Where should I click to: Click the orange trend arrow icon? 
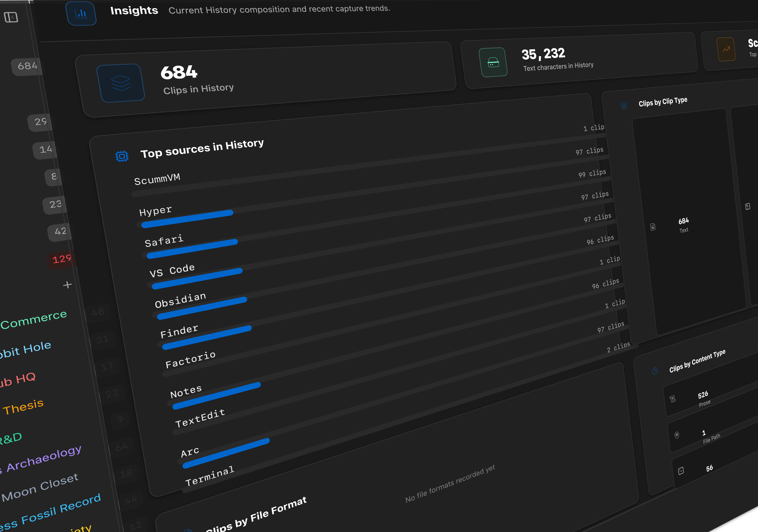[726, 49]
